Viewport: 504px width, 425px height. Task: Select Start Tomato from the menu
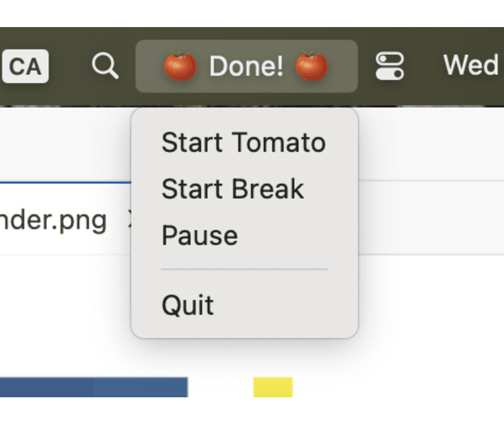point(244,142)
